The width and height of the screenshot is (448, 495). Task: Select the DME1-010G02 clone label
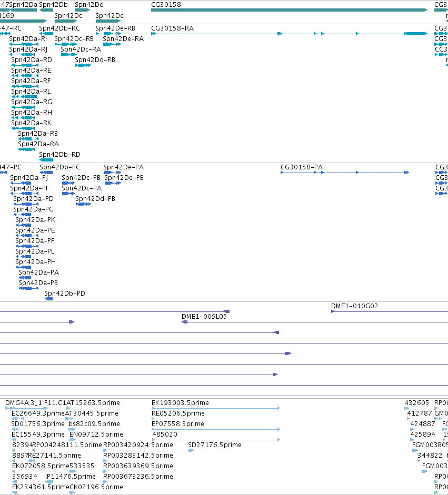coord(354,306)
